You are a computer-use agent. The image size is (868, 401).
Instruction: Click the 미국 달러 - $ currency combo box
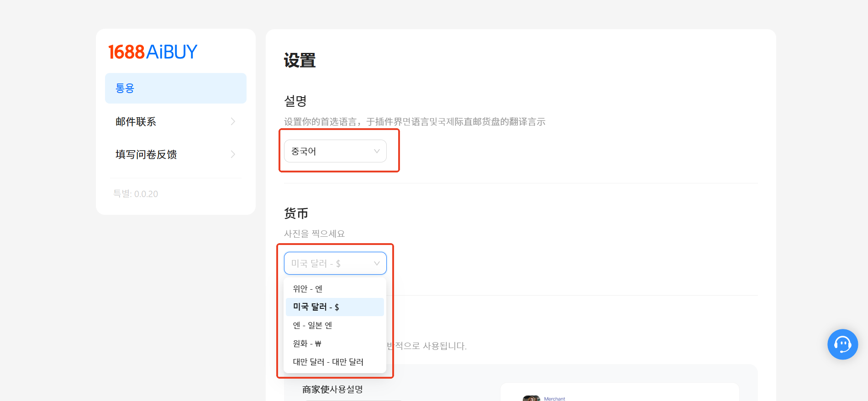tap(335, 263)
